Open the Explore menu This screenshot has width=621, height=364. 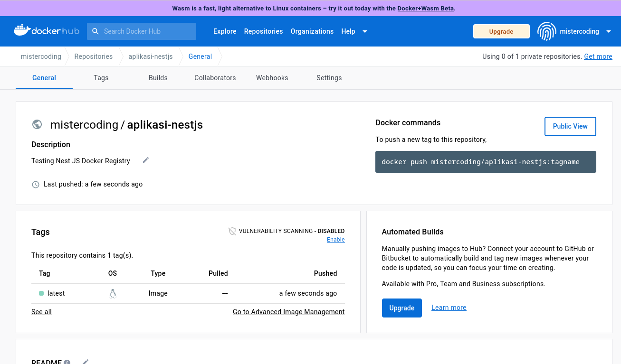point(225,31)
